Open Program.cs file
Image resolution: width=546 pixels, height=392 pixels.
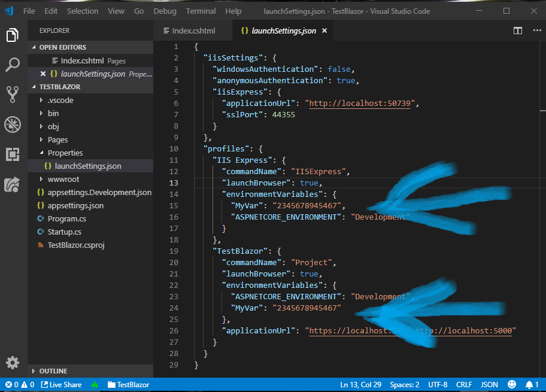(90, 219)
